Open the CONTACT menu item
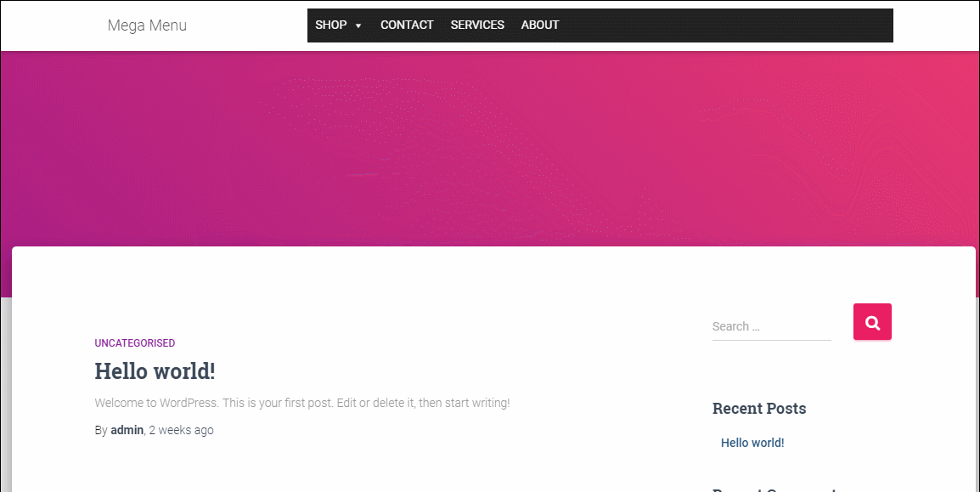Viewport: 980px width, 492px height. [x=407, y=25]
